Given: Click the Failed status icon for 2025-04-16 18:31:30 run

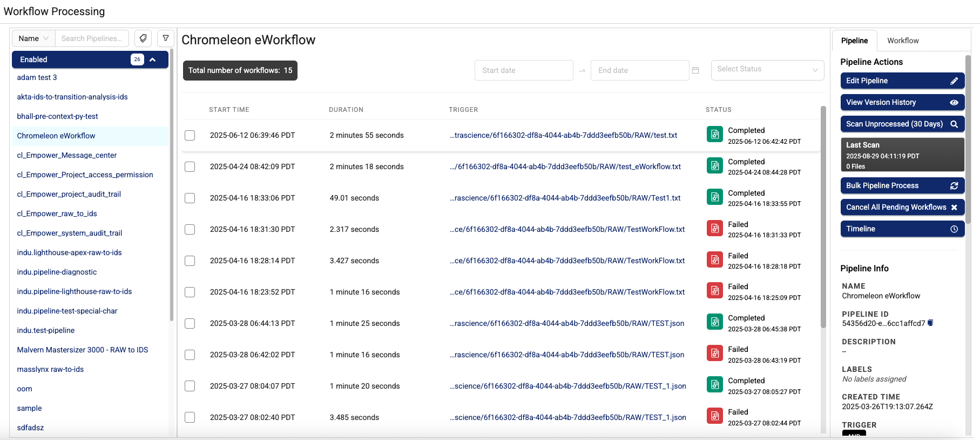Looking at the screenshot, I should [x=715, y=228].
